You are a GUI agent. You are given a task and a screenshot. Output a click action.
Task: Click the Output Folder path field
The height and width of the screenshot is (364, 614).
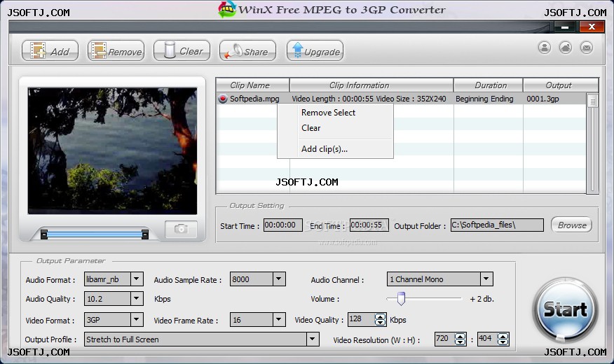pyautogui.click(x=497, y=225)
